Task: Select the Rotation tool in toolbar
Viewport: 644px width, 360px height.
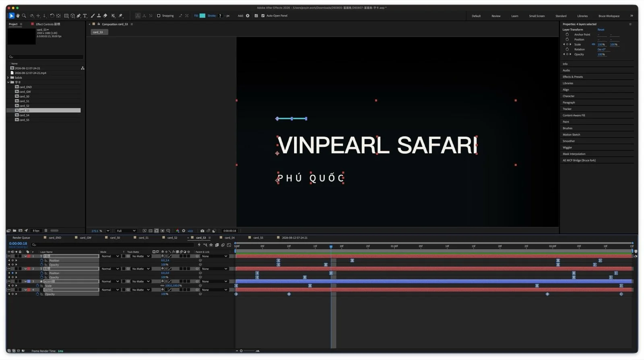Action: (x=52, y=16)
